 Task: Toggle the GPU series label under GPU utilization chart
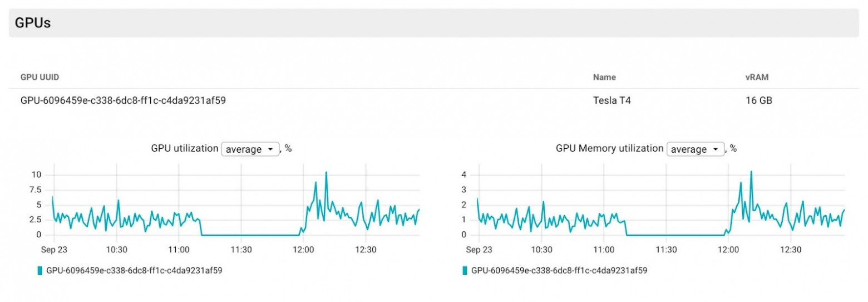(x=134, y=271)
